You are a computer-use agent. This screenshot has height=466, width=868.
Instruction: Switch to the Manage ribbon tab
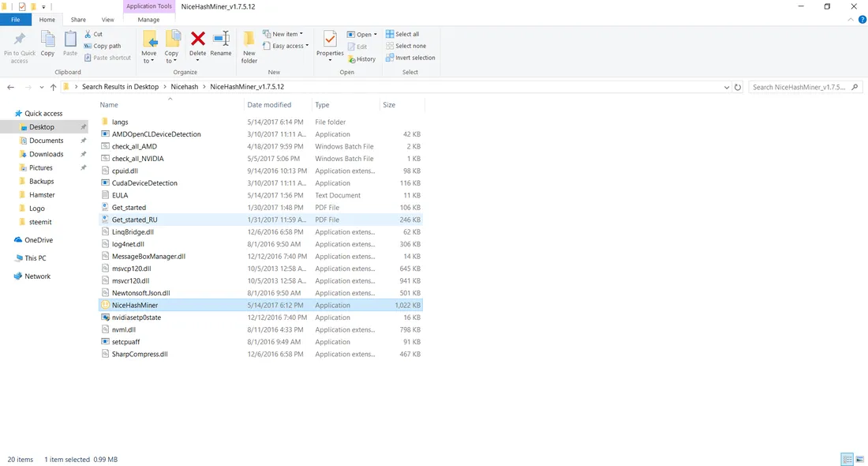(148, 20)
